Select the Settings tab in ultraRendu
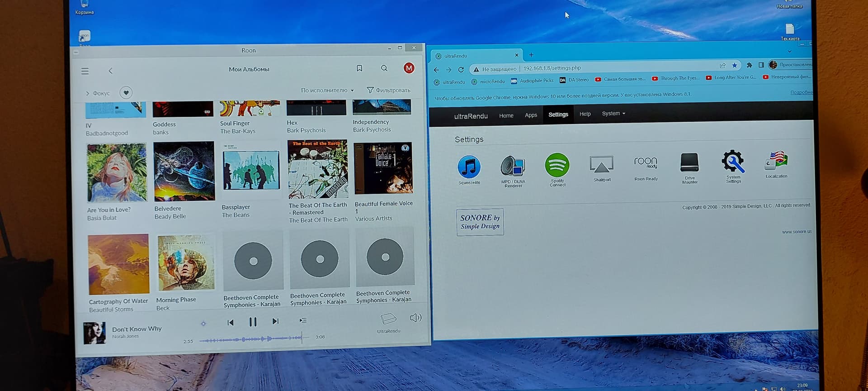This screenshot has width=868, height=391. click(558, 115)
